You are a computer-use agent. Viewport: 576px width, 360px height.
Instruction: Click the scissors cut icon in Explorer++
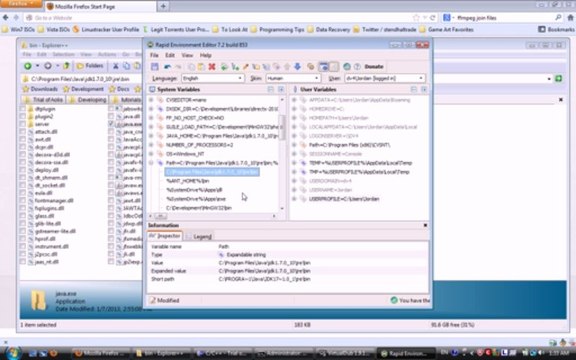(116, 66)
